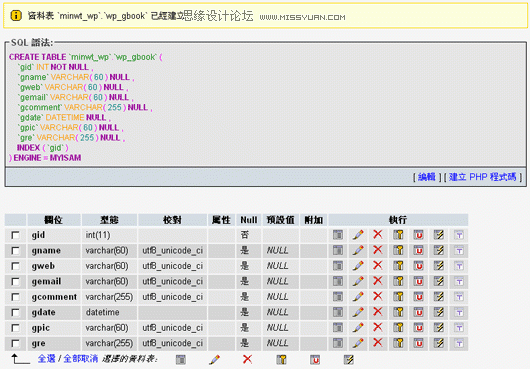Set primary key icon on gid row

(x=398, y=235)
